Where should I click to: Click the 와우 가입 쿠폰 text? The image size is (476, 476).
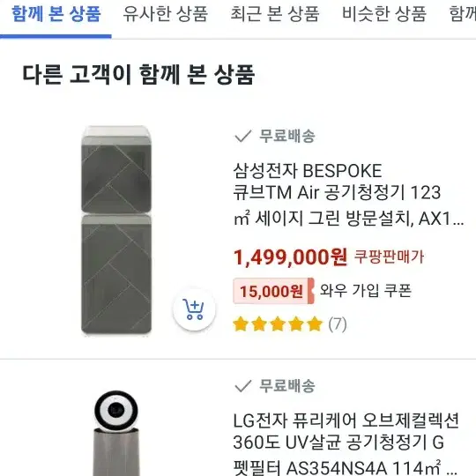coord(366,291)
